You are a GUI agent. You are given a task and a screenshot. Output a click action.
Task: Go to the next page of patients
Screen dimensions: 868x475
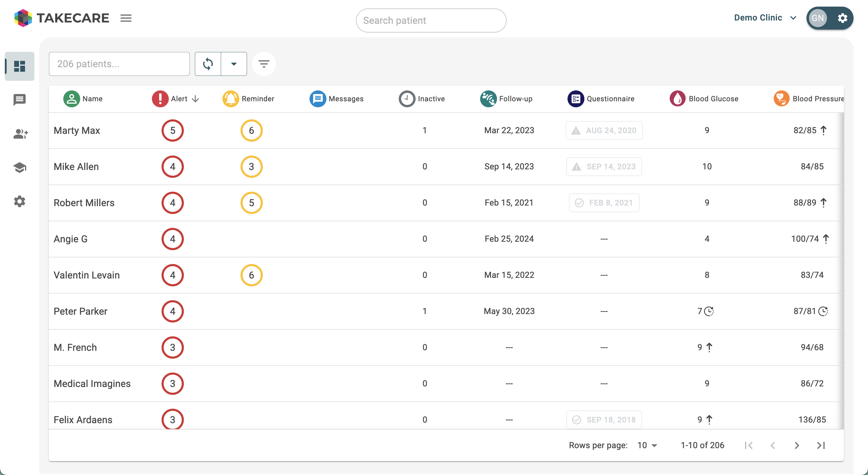[797, 445]
